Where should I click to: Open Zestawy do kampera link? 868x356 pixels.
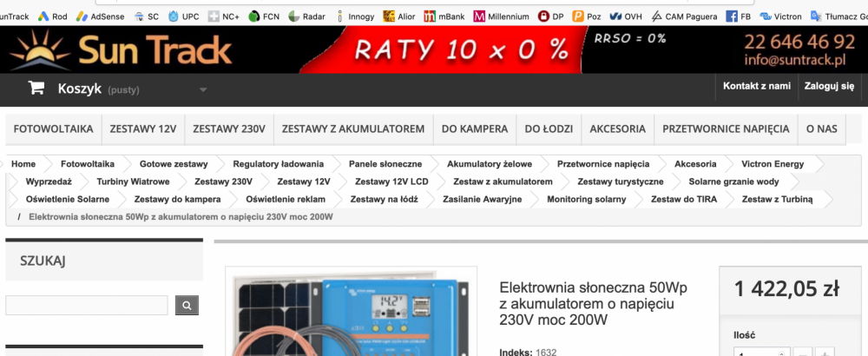[178, 200]
